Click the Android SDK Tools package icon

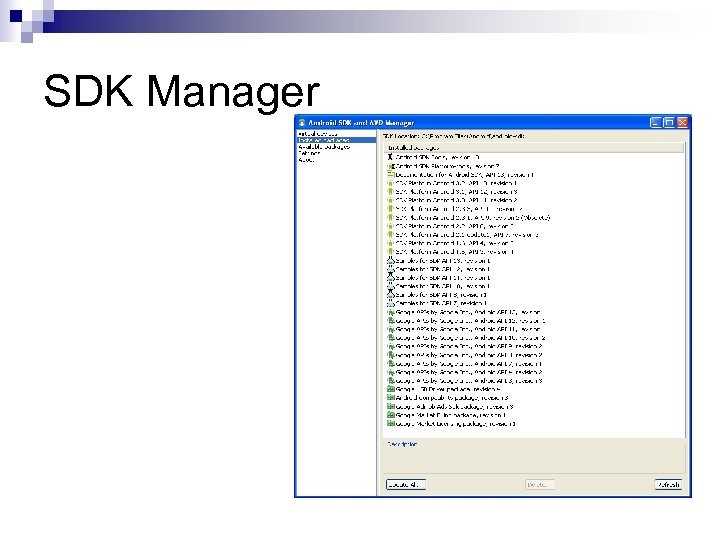390,157
